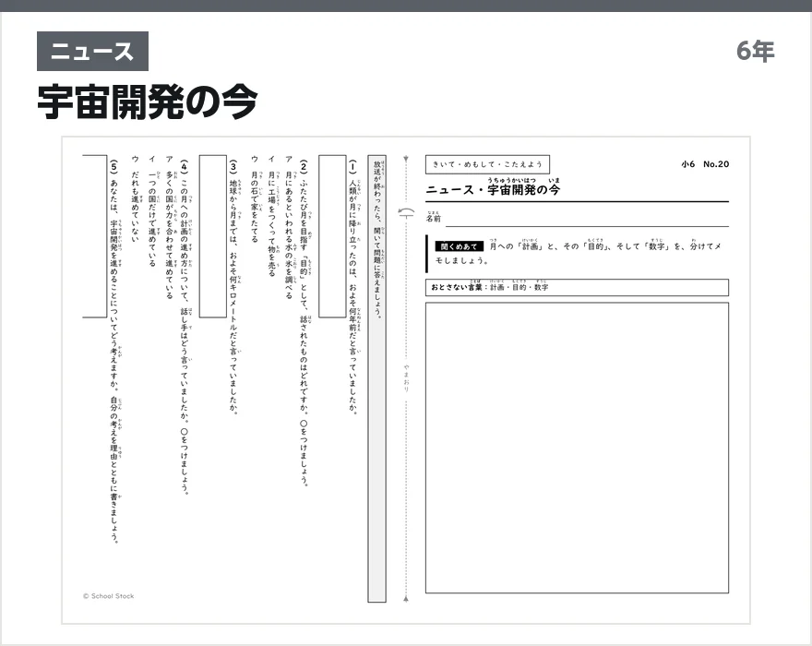The image size is (812, 646).
Task: Click the おとさない言葉 keywords box
Action: coord(577,288)
